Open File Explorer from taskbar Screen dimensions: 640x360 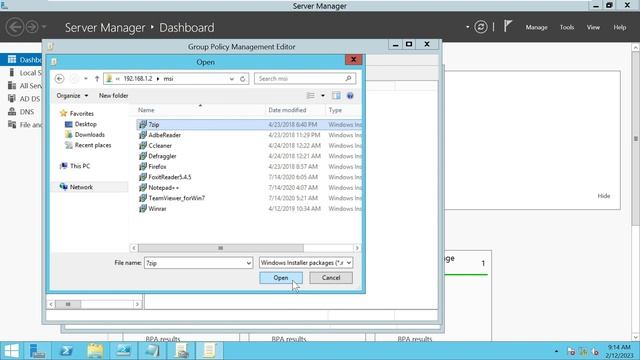pos(95,351)
